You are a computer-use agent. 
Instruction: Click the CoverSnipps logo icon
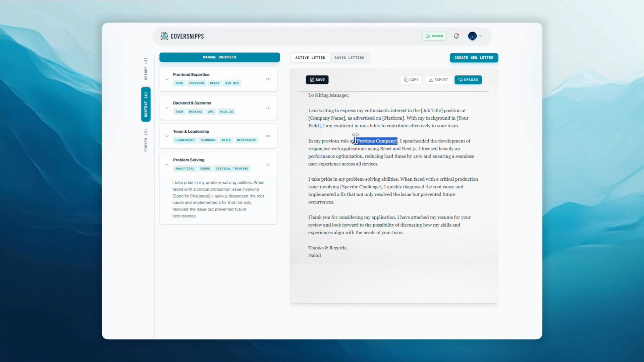point(164,36)
